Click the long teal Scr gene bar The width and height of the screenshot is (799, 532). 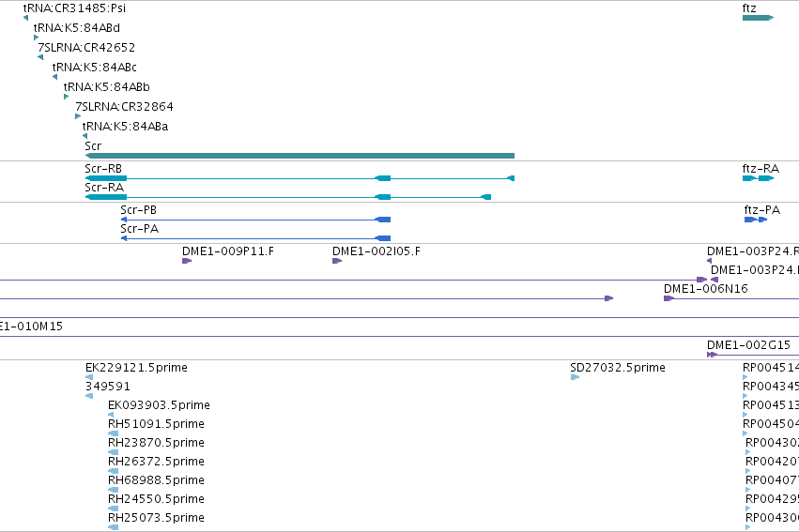click(x=300, y=156)
